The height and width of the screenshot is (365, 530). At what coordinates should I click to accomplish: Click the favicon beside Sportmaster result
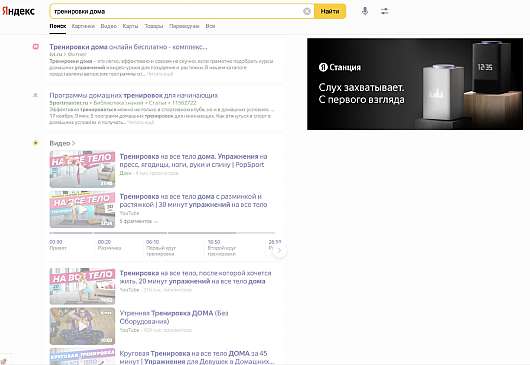(x=35, y=95)
